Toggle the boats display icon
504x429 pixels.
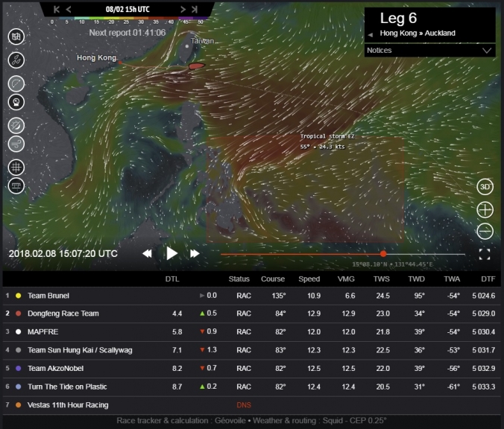coord(16,60)
